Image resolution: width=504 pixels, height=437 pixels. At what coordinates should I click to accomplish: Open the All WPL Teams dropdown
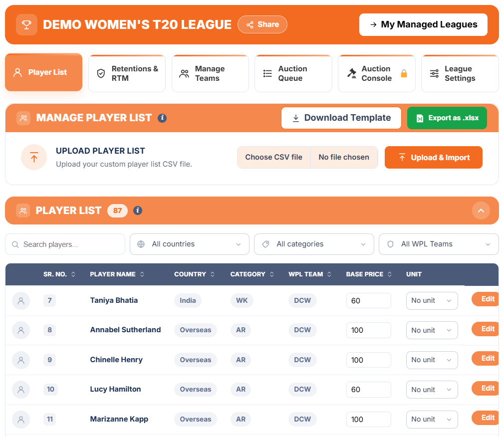pos(439,244)
